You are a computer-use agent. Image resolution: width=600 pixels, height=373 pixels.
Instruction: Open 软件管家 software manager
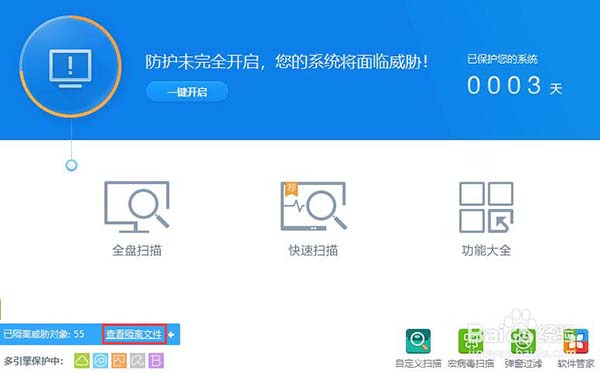click(x=576, y=341)
